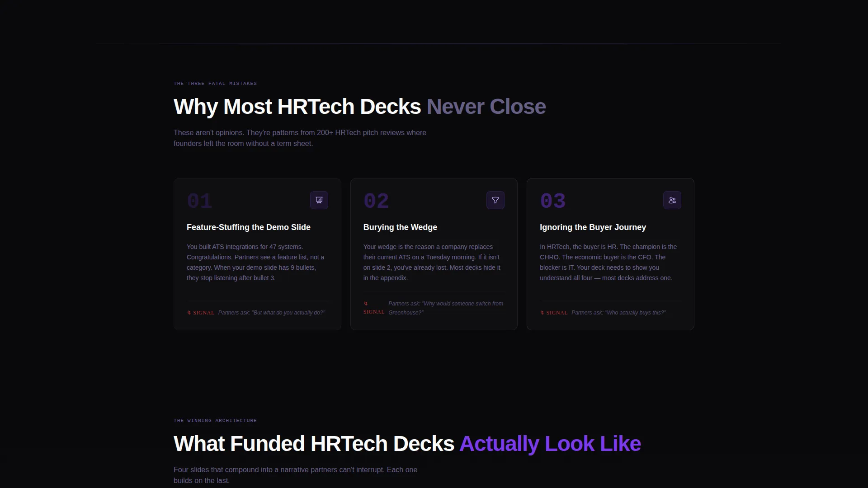Open the Burying the Wedge card title

[x=400, y=227]
